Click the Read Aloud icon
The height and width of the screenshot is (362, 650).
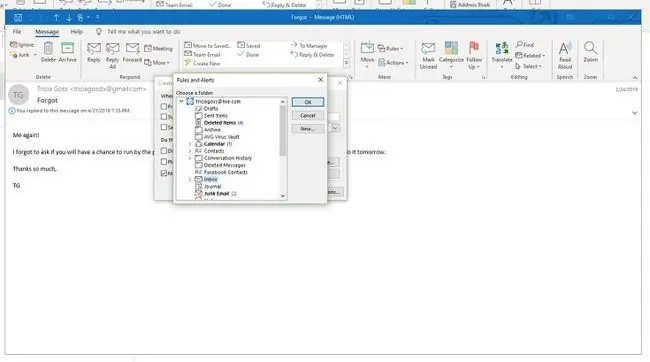point(565,48)
